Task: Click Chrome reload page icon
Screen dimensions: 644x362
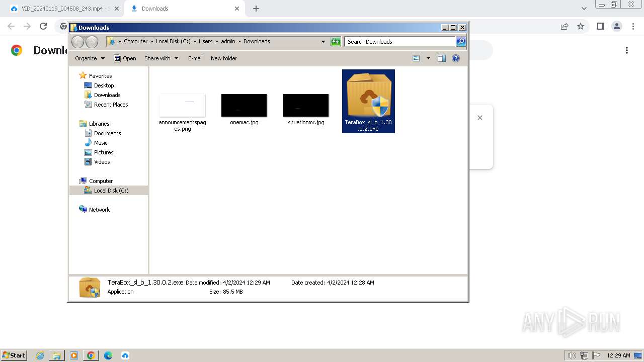Action: (x=43, y=26)
